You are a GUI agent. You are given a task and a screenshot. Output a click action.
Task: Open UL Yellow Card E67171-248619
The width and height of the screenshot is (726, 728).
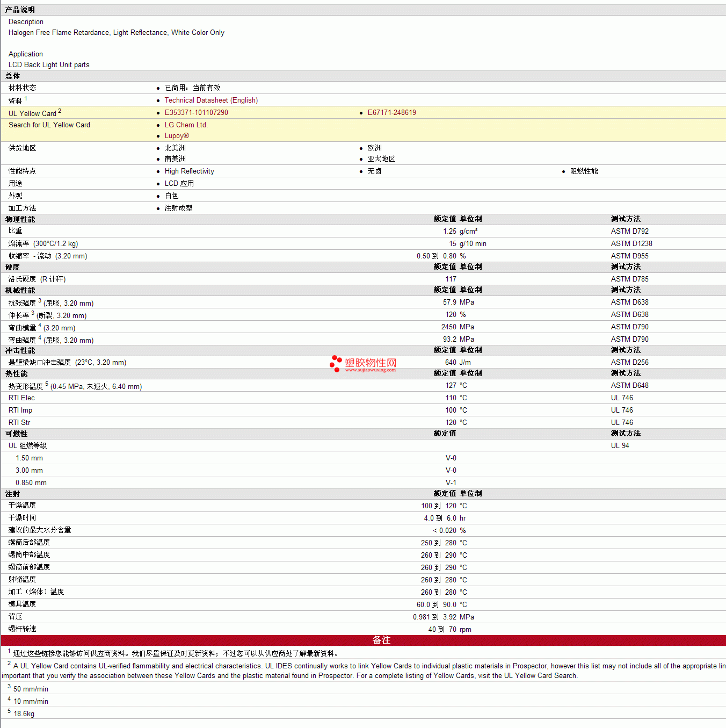point(391,112)
